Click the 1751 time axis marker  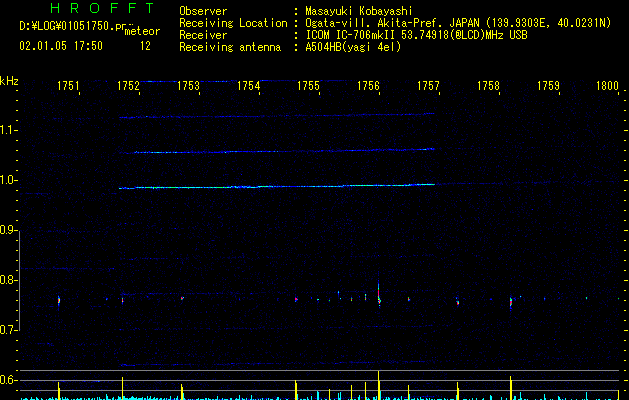[x=68, y=86]
